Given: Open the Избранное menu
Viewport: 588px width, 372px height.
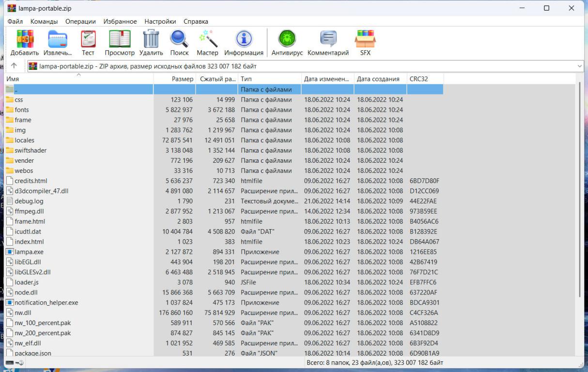Looking at the screenshot, I should coord(120,21).
